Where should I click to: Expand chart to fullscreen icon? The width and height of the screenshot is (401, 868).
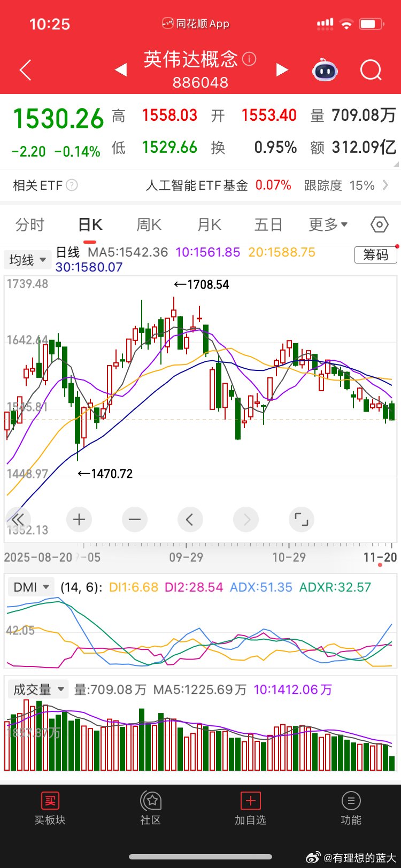[302, 519]
